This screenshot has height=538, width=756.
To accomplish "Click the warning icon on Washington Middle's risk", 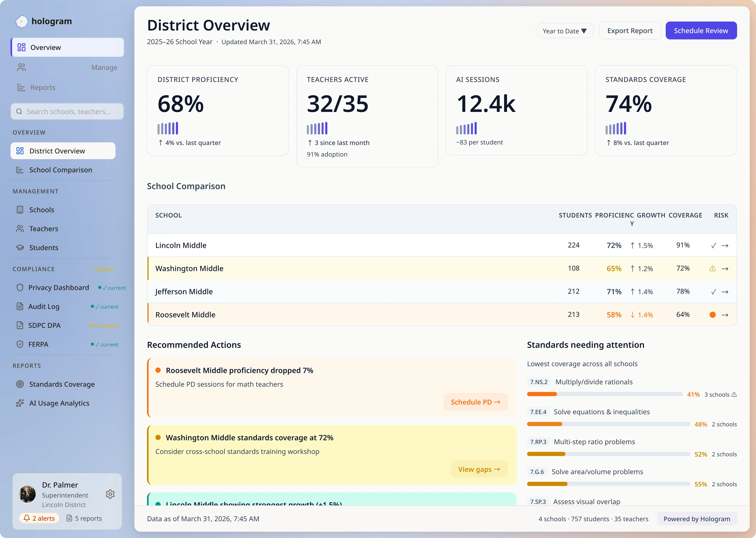I will click(x=713, y=268).
